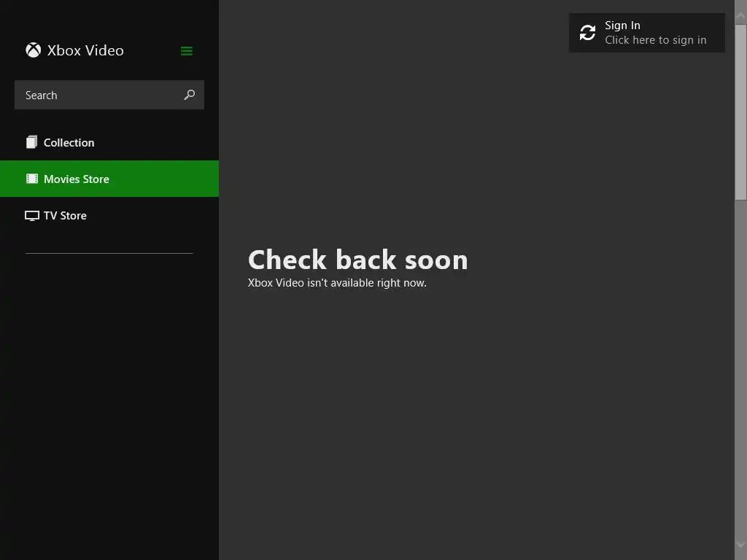Click the "Click here to sign in" text
The height and width of the screenshot is (560, 747).
pyautogui.click(x=656, y=40)
